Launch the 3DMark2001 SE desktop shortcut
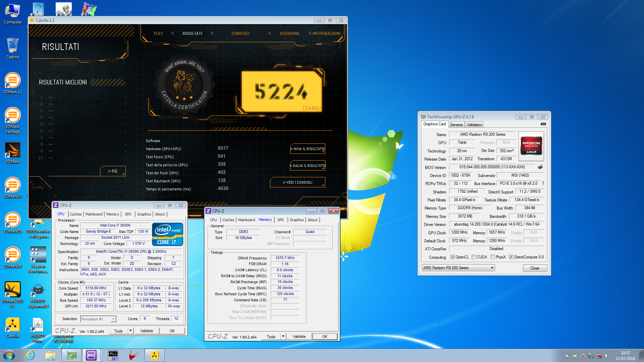644x362 pixels. click(13, 294)
